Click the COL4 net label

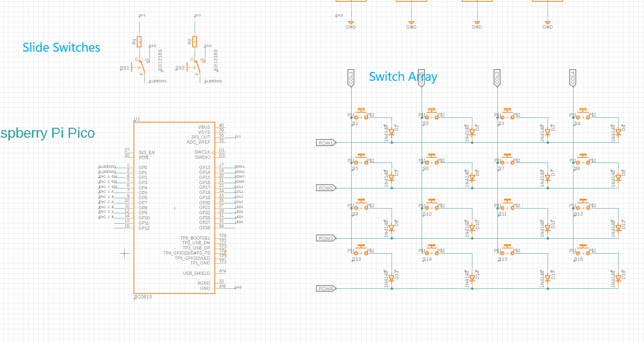point(573,77)
